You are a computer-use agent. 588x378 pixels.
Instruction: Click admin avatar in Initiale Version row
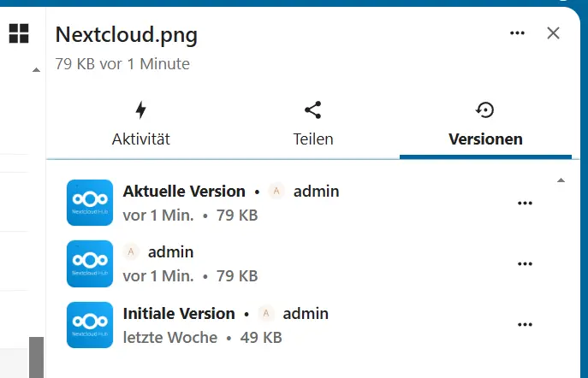pos(266,313)
